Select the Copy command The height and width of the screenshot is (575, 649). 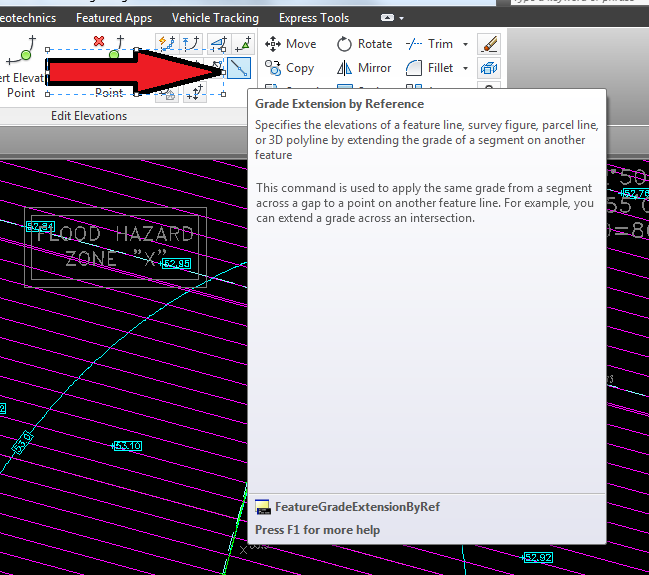(290, 68)
